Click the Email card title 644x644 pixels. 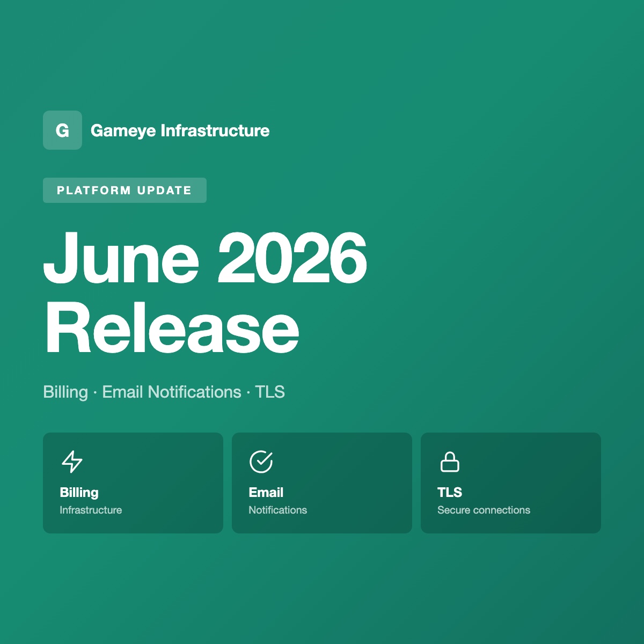266,492
